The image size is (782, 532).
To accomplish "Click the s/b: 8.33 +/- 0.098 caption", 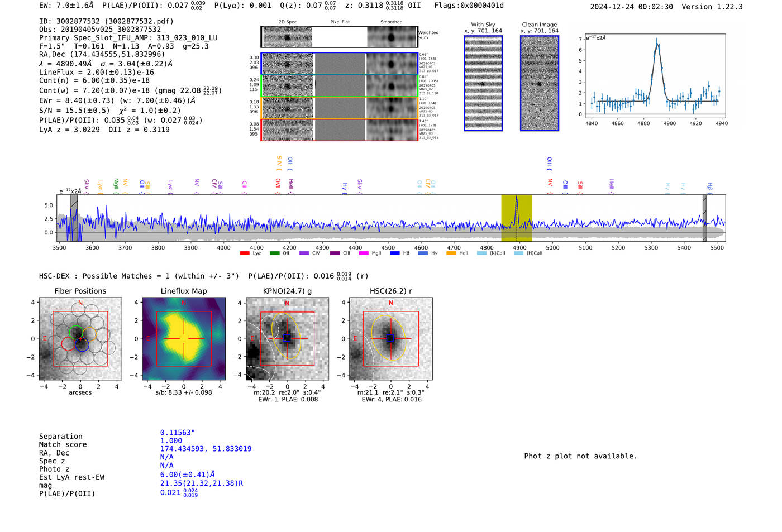I will point(184,392).
